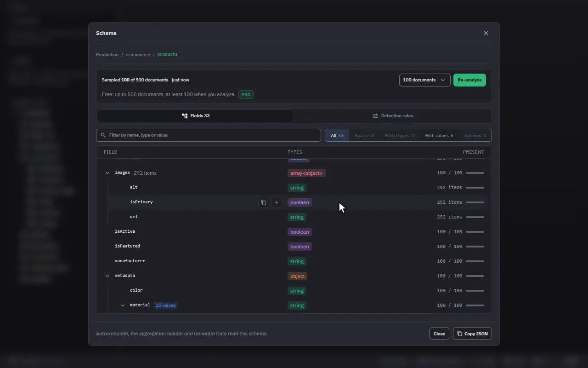588x368 pixels.
Task: Click the string type badge on manufacturer
Action: click(297, 261)
